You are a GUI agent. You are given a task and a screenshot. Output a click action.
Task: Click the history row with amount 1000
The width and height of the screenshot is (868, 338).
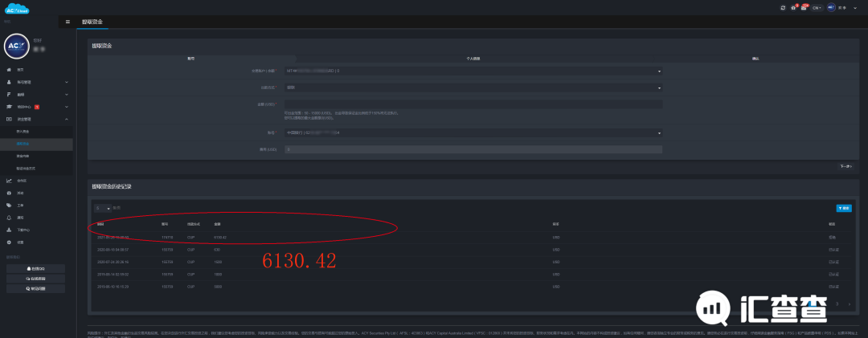(473, 274)
